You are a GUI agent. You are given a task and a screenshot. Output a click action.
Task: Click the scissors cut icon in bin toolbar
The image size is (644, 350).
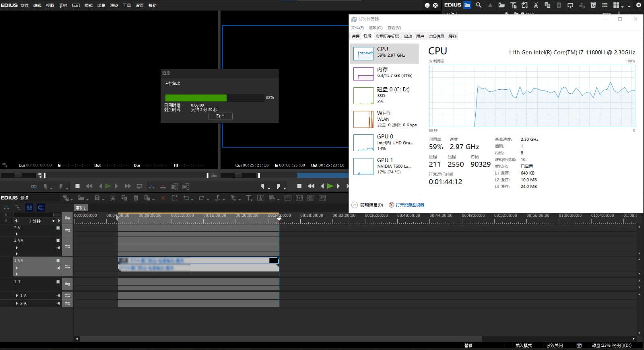536,5
